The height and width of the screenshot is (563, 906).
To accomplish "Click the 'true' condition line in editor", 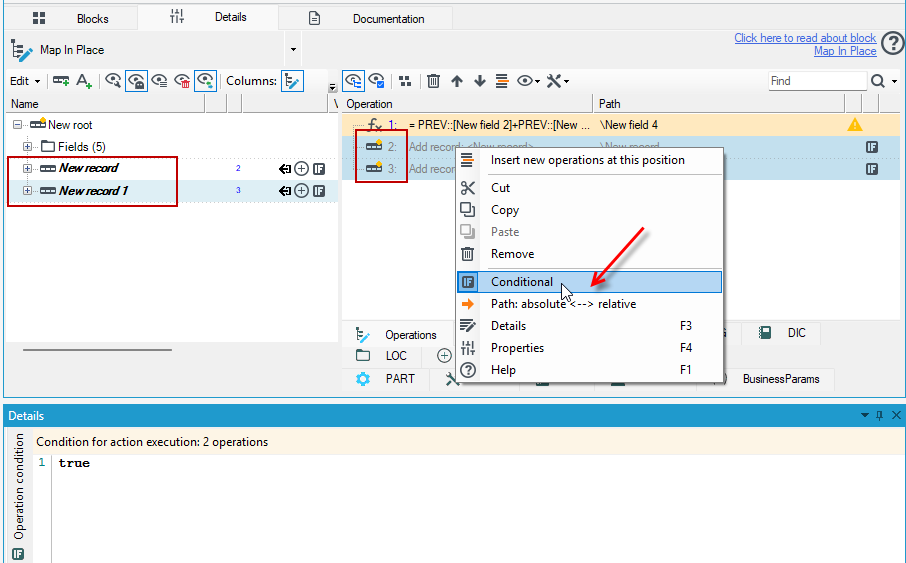I will click(74, 463).
